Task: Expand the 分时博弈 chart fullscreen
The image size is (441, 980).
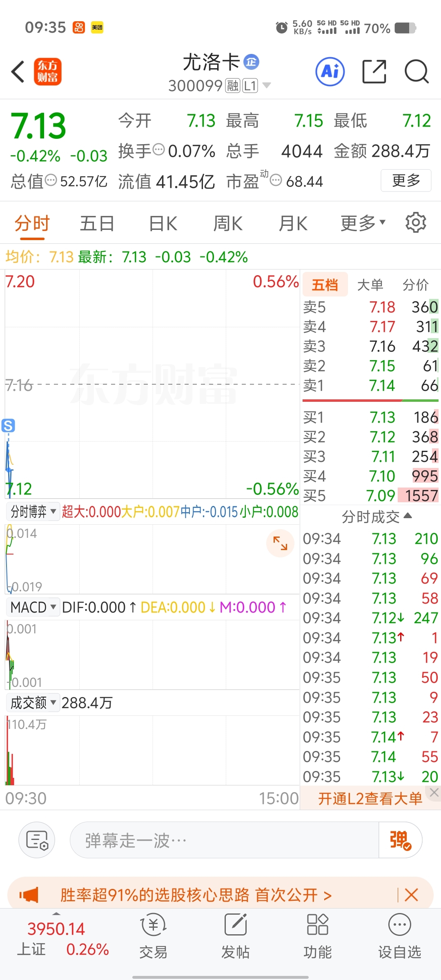Action: click(x=280, y=543)
